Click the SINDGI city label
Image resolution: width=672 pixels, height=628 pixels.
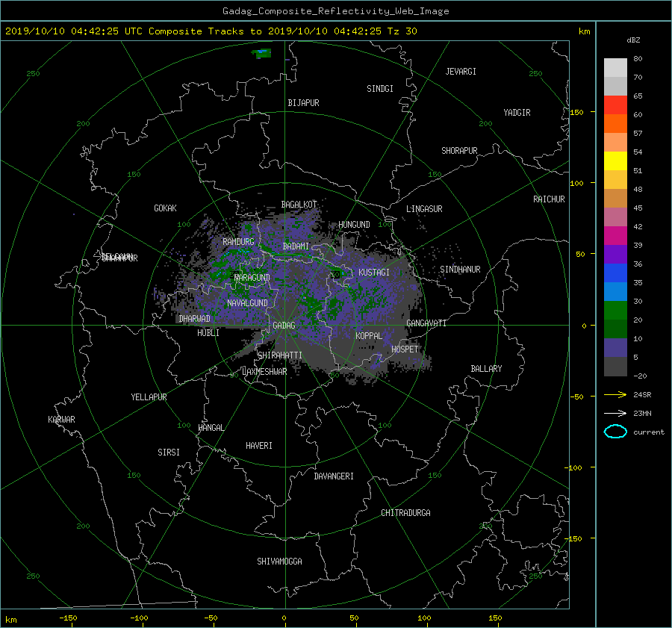click(380, 89)
